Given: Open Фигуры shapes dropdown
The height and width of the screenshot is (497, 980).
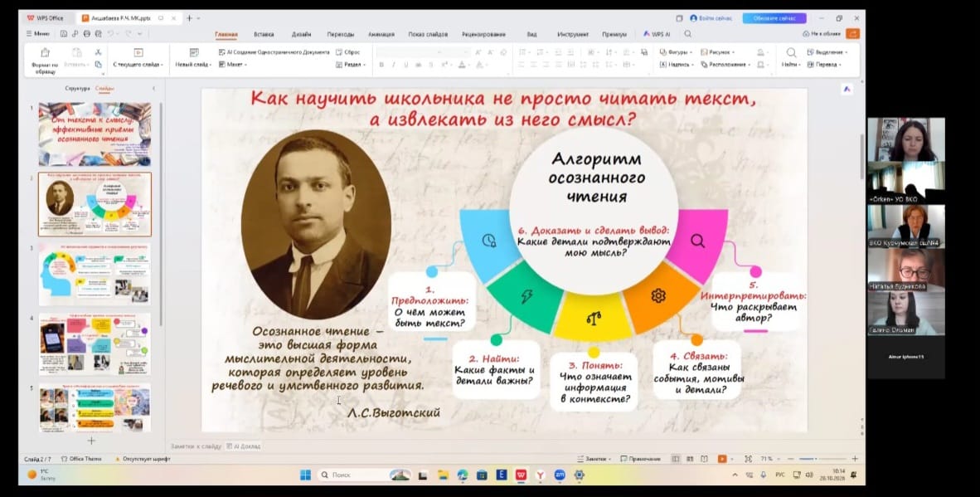Looking at the screenshot, I should pyautogui.click(x=677, y=52).
